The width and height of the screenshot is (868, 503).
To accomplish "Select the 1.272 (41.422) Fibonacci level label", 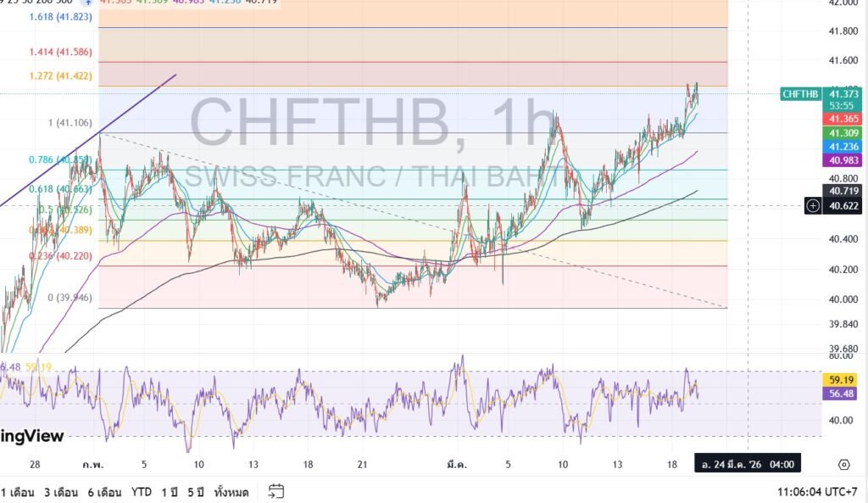I will [x=61, y=75].
